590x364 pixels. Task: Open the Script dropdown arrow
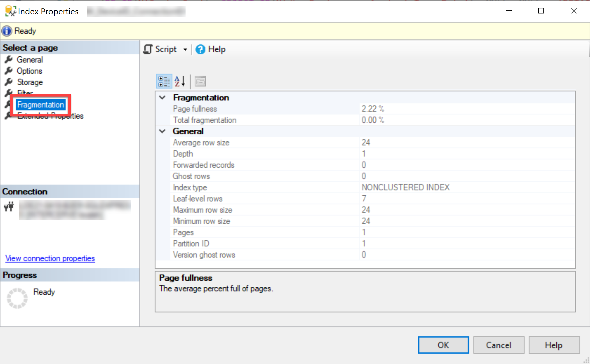pyautogui.click(x=185, y=50)
